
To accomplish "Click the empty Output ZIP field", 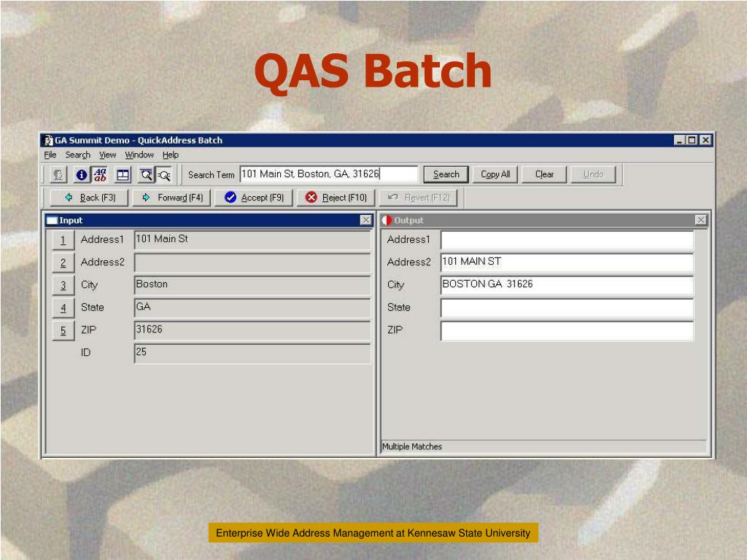I will click(x=567, y=330).
